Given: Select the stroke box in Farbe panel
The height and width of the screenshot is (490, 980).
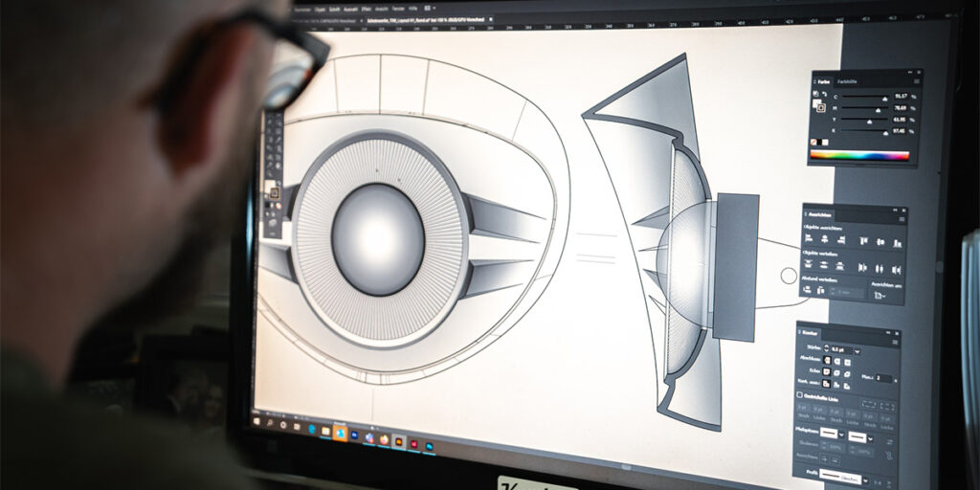Looking at the screenshot, I should [x=821, y=107].
